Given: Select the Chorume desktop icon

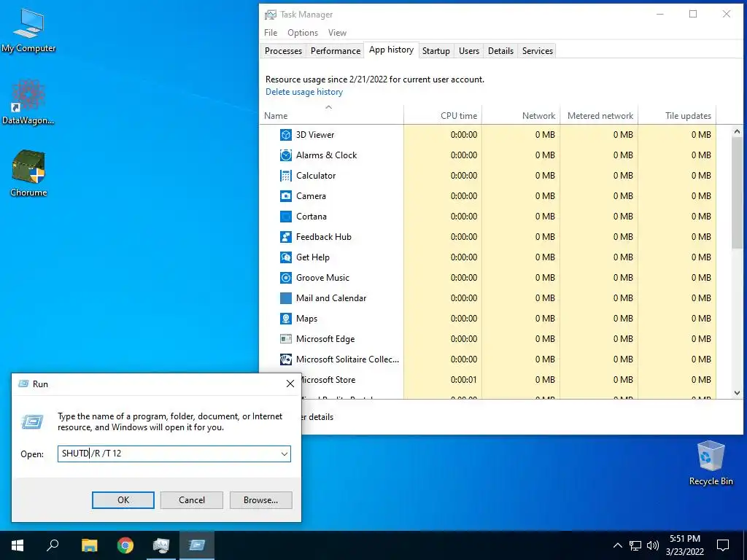Looking at the screenshot, I should click(28, 174).
